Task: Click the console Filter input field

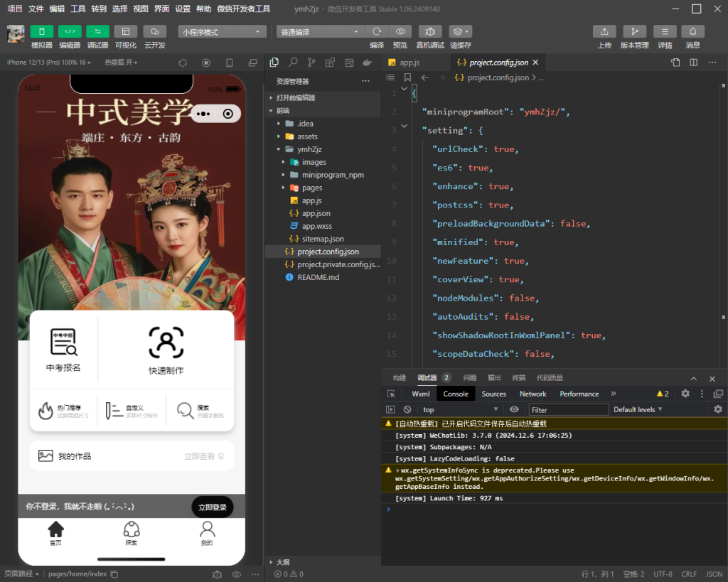Action: (x=568, y=409)
